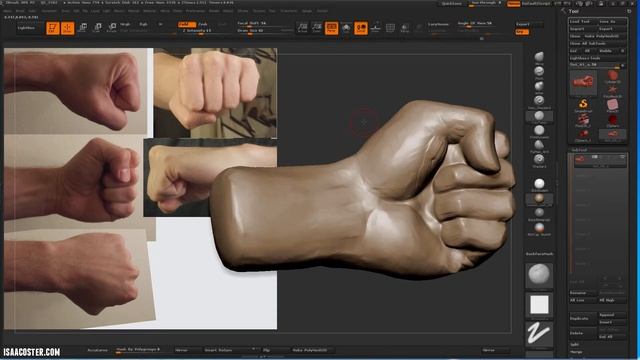Toggle the BackfaceMask option

point(539,254)
